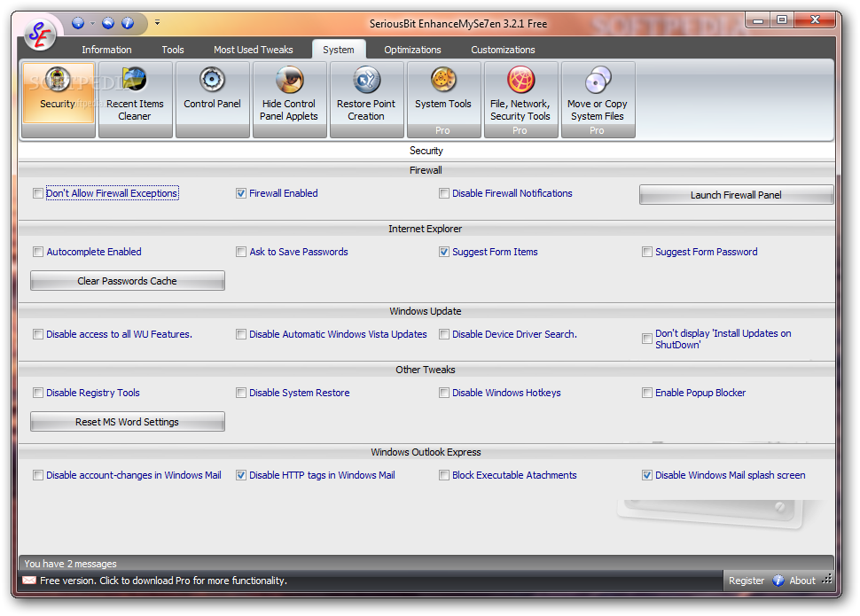
Task: Click the About link text
Action: pyautogui.click(x=801, y=581)
